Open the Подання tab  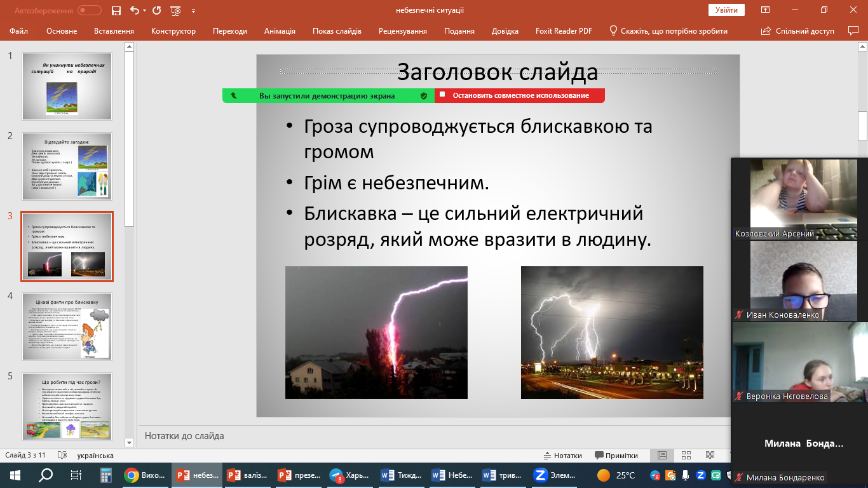459,30
